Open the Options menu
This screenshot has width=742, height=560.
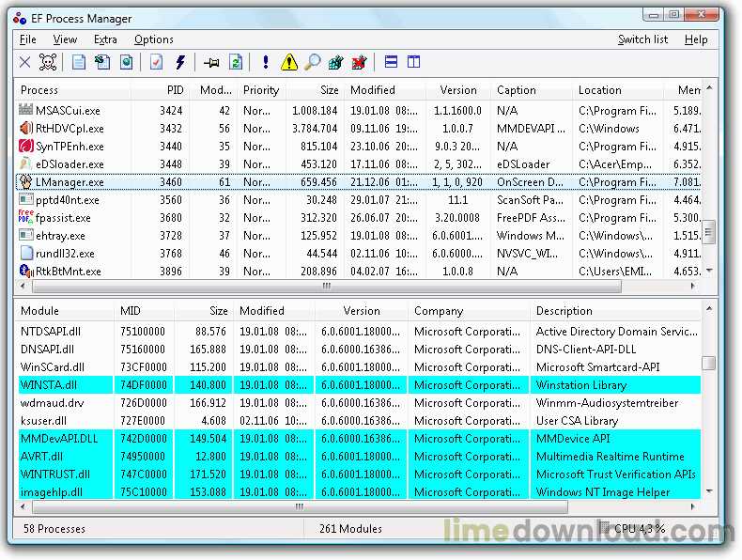click(153, 39)
